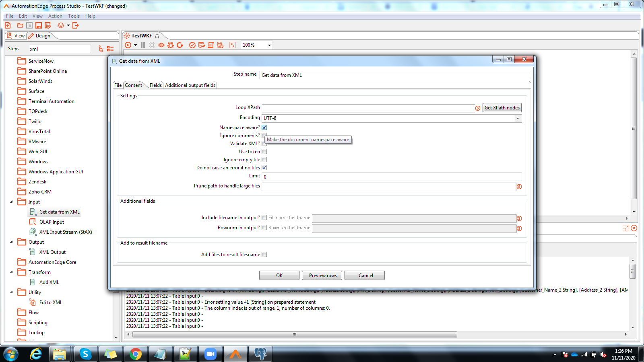Screen dimensions: 644x362
Task: Insert variable for Rownum fieldname
Action: [519, 228]
